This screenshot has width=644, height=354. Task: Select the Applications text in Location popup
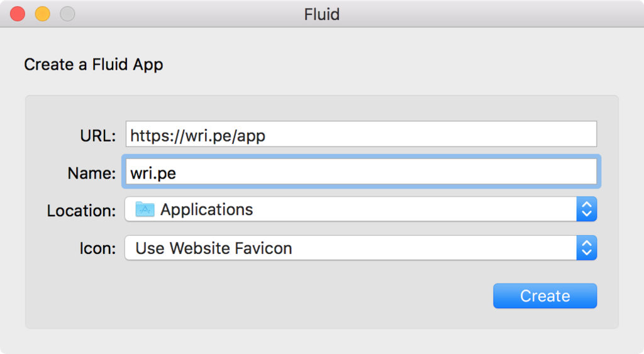(x=206, y=209)
